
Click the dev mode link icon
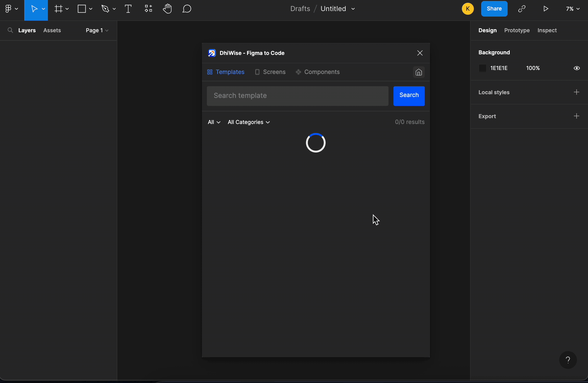pyautogui.click(x=522, y=9)
